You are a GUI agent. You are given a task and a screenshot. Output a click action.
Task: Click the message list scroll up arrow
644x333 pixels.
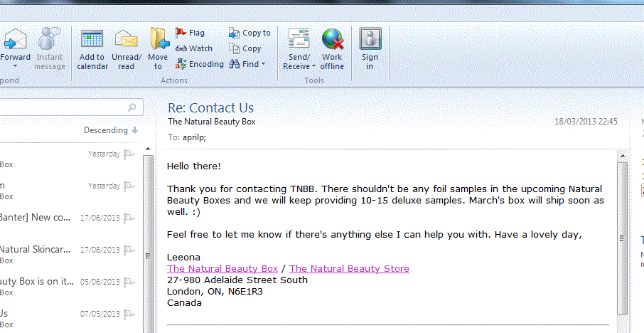149,149
